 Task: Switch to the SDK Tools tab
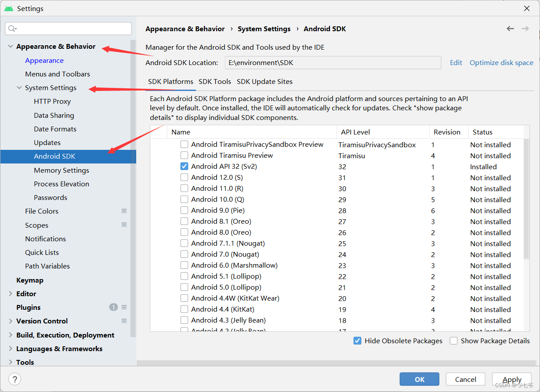tap(215, 82)
